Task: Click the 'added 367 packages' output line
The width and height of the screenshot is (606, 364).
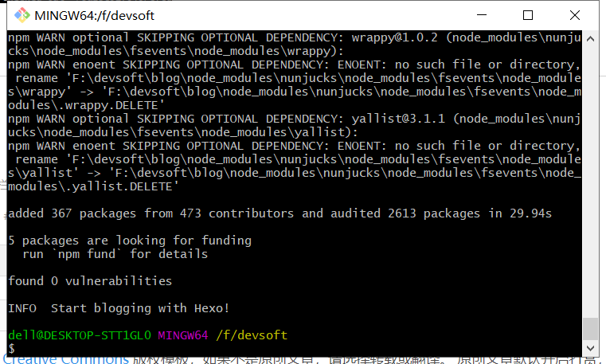Action: [x=280, y=213]
